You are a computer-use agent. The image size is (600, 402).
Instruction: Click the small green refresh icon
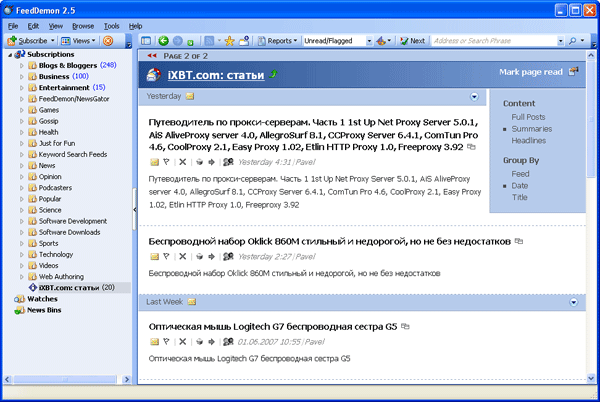coord(190,42)
